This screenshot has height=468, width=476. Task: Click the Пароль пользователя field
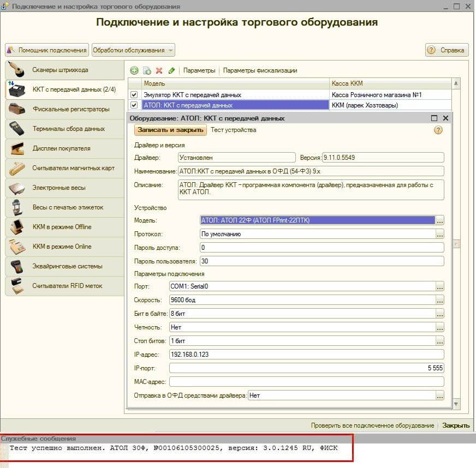click(322, 261)
